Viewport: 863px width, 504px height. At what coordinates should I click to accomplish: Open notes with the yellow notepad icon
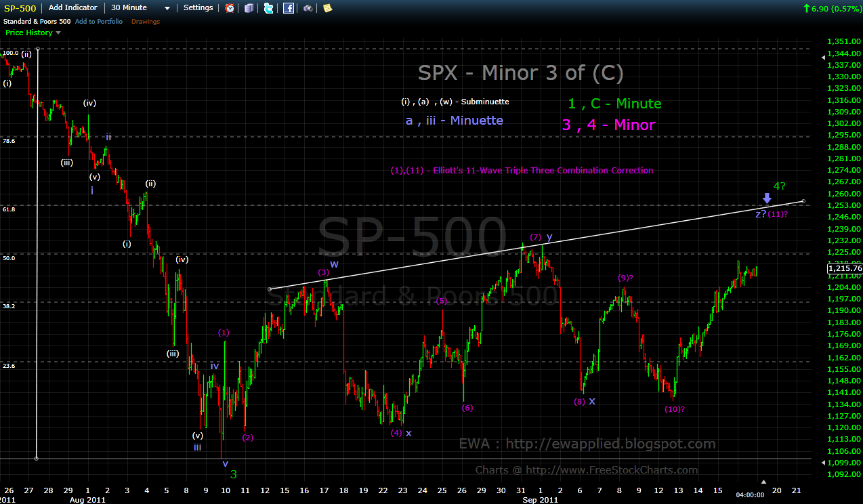click(327, 7)
